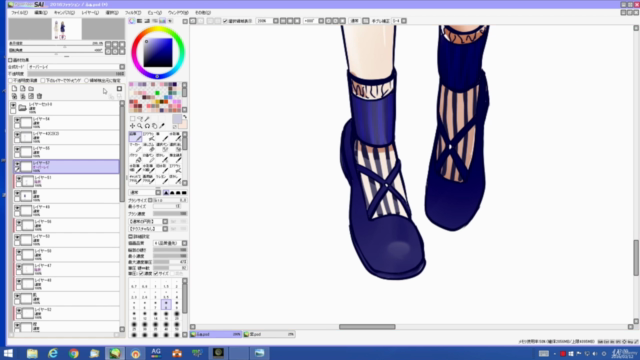The width and height of the screenshot is (640, 360).
Task: Open the brush texture dropdown
Action: click(165, 229)
